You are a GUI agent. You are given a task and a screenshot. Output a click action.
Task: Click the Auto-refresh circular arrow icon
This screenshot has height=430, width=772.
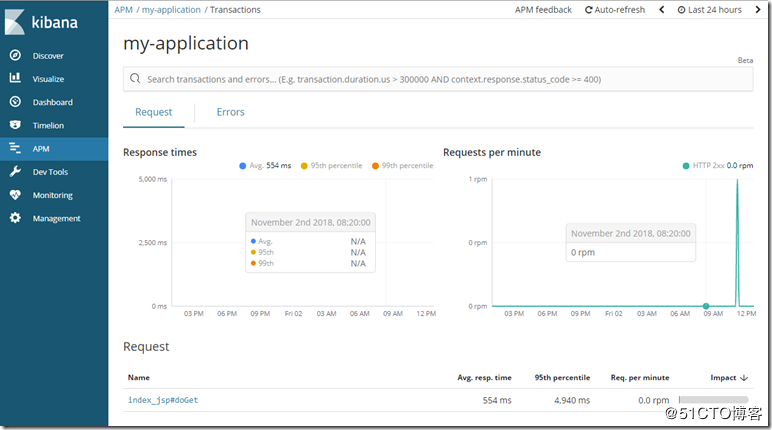click(x=588, y=10)
